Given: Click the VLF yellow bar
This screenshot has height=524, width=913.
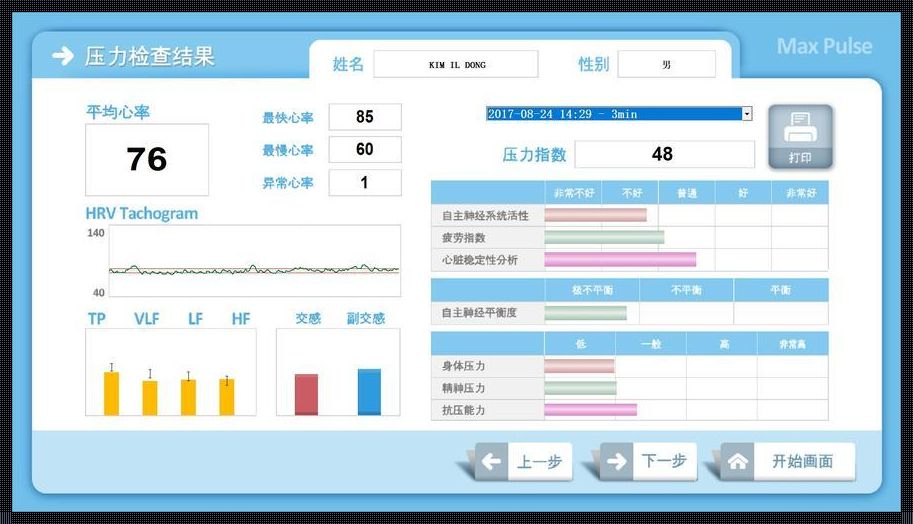Looking at the screenshot, I should click(x=150, y=398).
